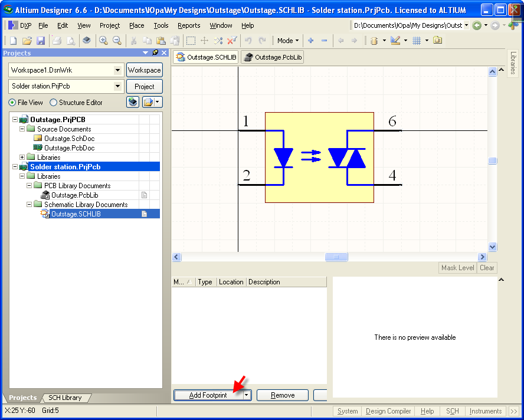The height and width of the screenshot is (420, 524).
Task: Open the Mode dropdown in toolbar
Action: (x=288, y=41)
